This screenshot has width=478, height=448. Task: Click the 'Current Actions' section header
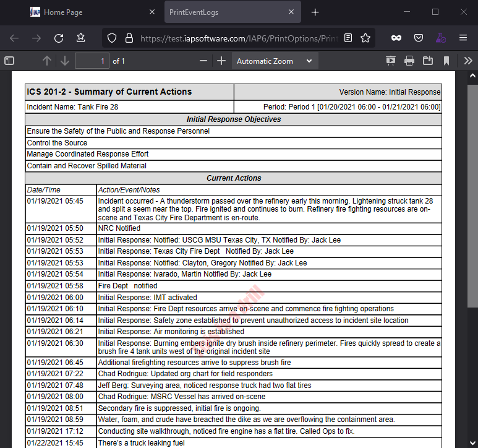point(234,178)
